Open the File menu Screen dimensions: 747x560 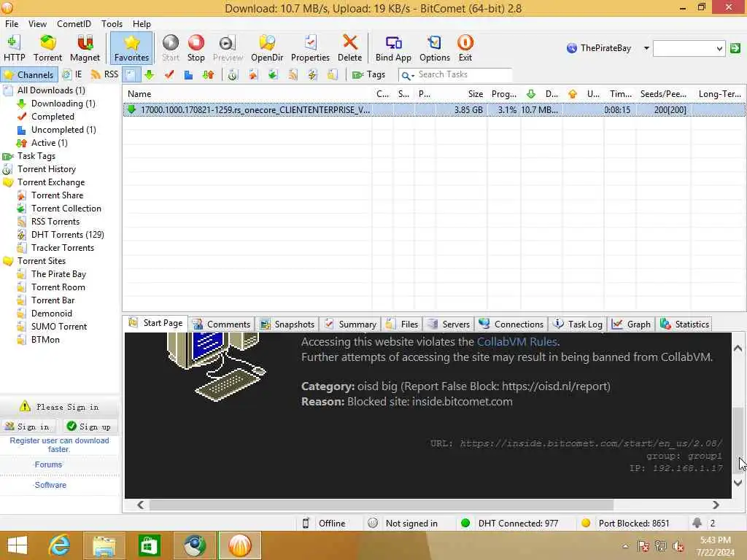click(x=12, y=24)
